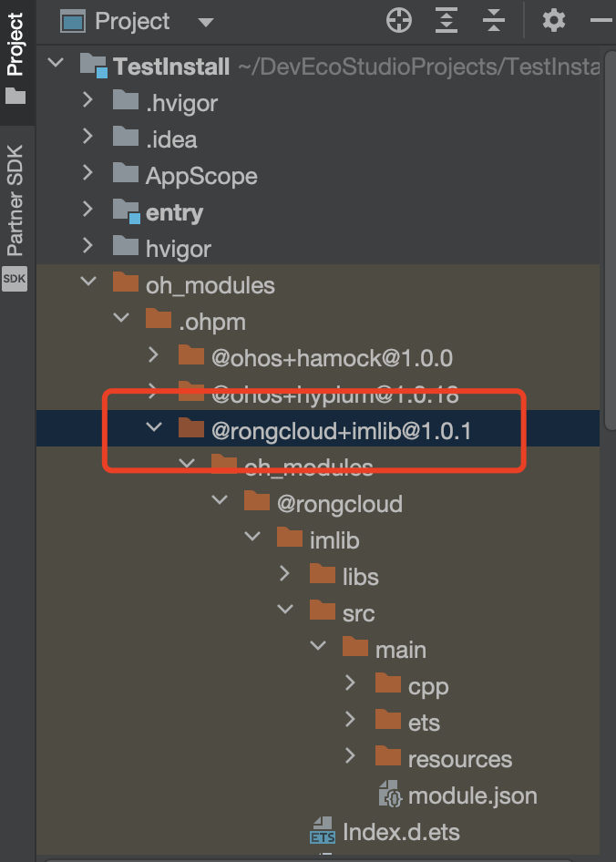Viewport: 616px width, 862px height.
Task: Click the ETS file icon for Index.d.ets
Action: coord(323,831)
